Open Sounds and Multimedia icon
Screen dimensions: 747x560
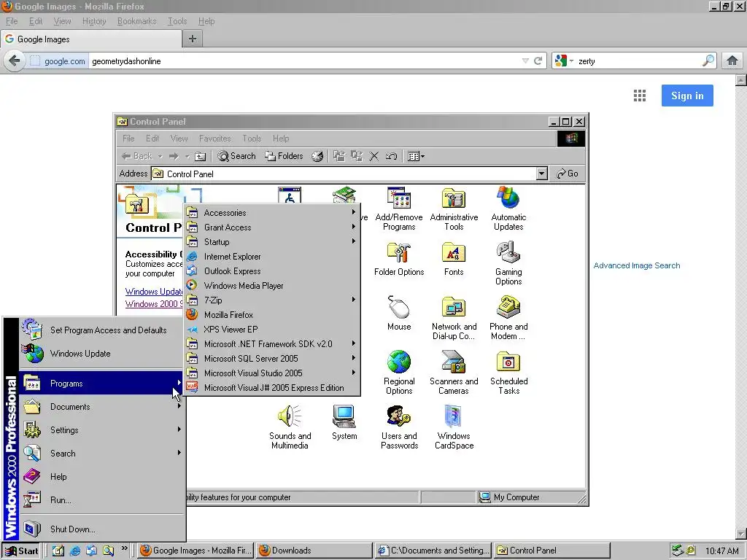290,427
